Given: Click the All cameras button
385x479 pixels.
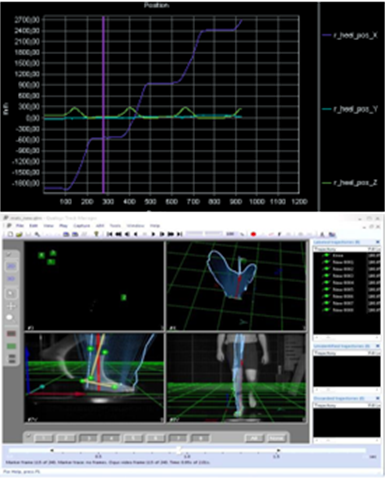Looking at the screenshot, I should (254, 438).
